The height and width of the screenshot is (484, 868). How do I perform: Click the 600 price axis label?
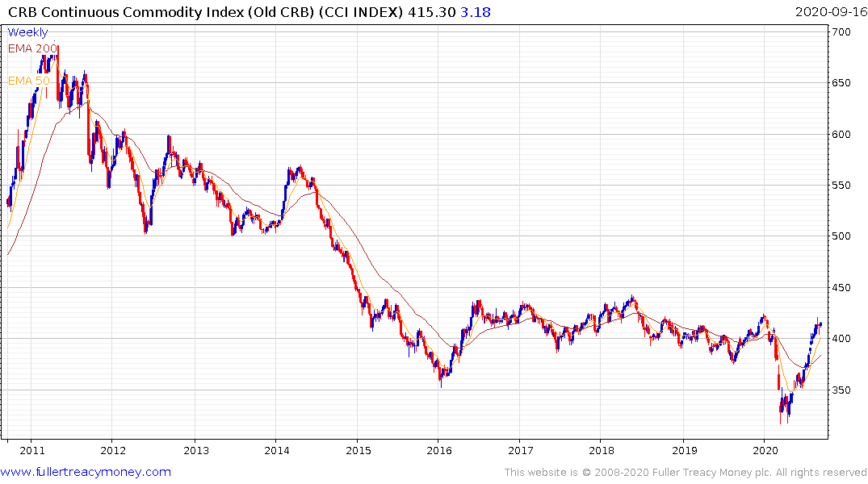point(841,135)
